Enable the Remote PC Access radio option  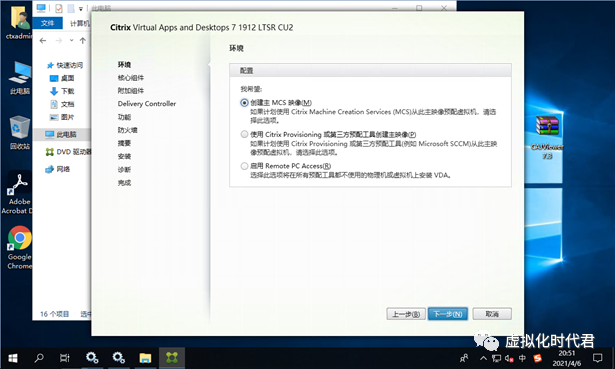[244, 166]
